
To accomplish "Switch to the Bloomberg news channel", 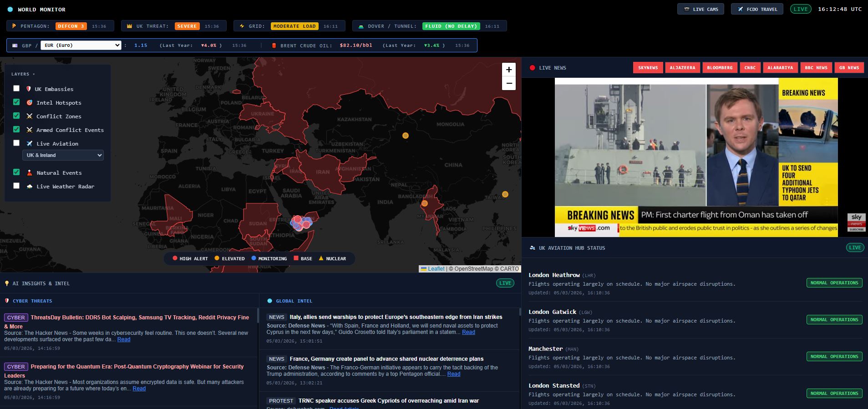I will (x=720, y=68).
